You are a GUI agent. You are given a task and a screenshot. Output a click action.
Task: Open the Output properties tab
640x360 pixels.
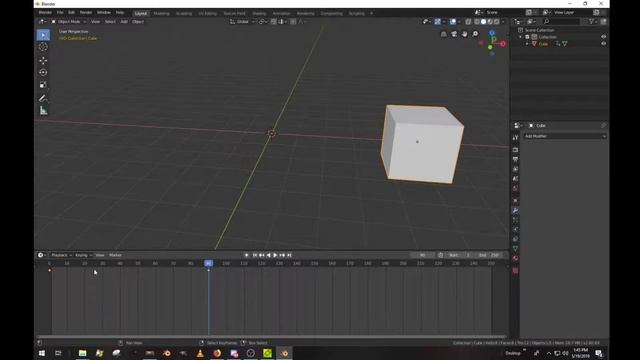[516, 159]
